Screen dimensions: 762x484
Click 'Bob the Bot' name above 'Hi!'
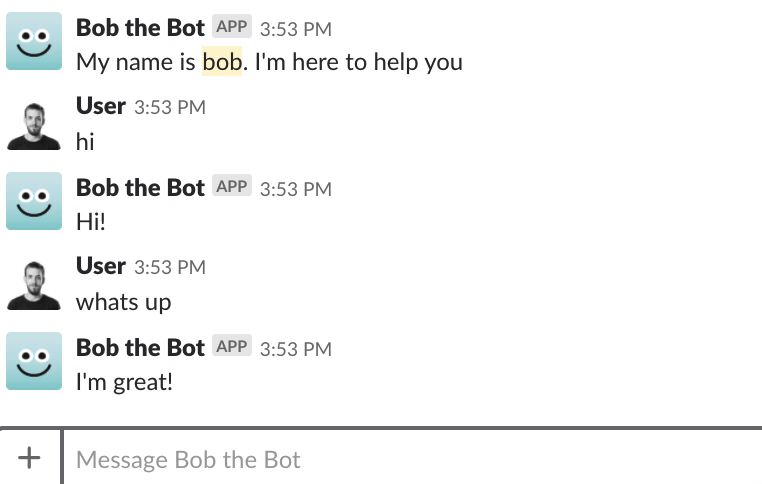[140, 188]
